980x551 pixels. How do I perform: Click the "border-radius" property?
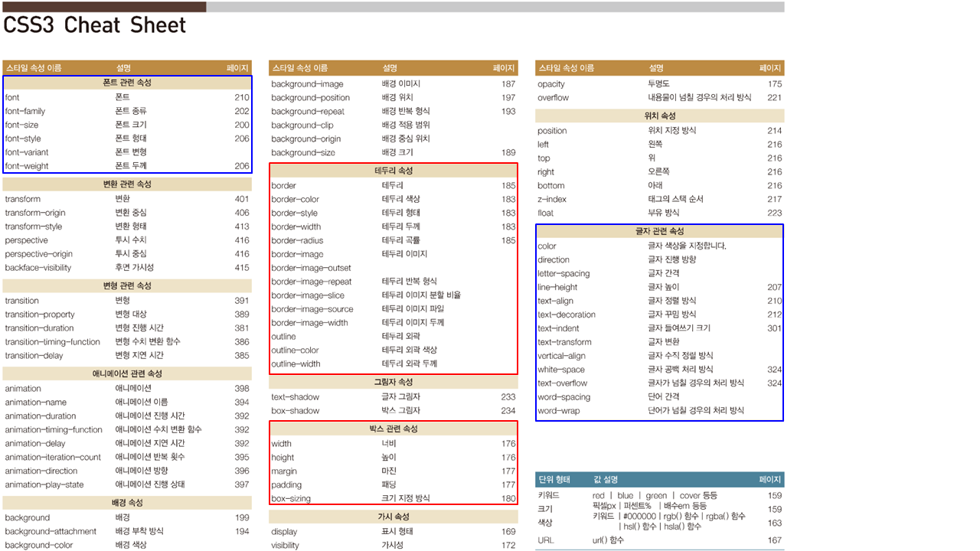[297, 240]
